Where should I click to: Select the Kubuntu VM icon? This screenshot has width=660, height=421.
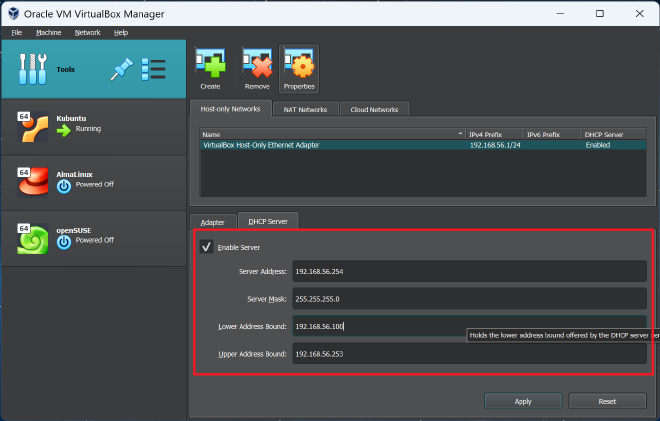click(33, 127)
